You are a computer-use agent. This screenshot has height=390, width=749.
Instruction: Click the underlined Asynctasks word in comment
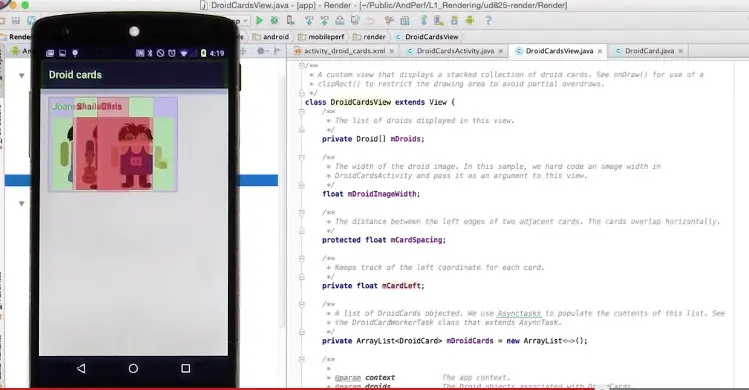click(x=519, y=314)
